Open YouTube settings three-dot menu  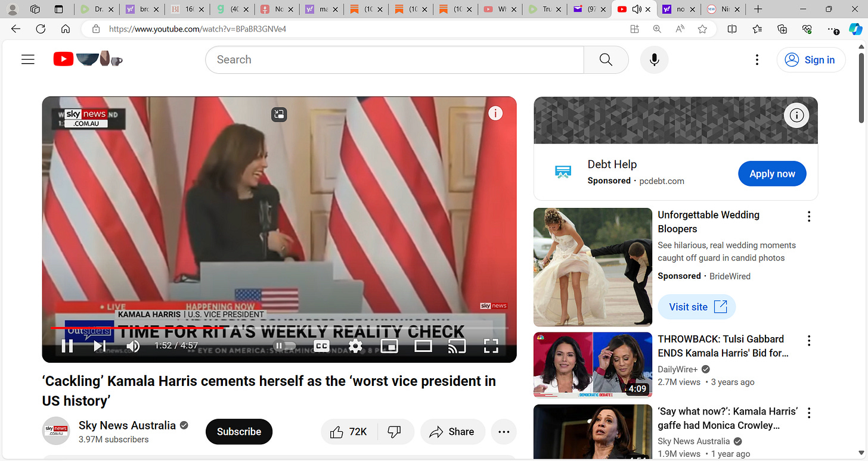(757, 60)
